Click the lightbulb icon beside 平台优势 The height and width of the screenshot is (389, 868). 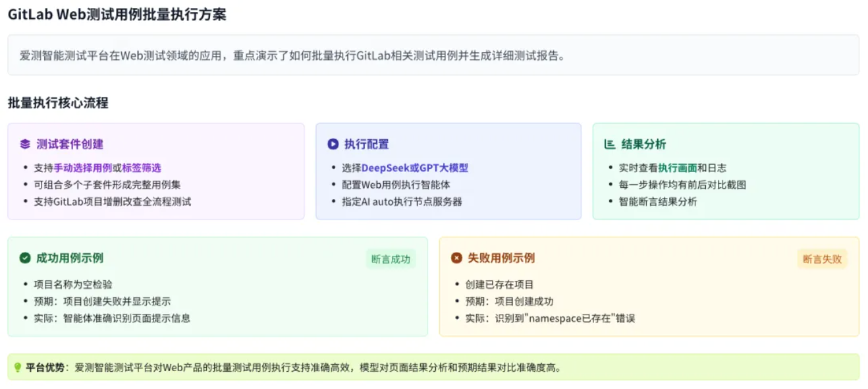(18, 367)
